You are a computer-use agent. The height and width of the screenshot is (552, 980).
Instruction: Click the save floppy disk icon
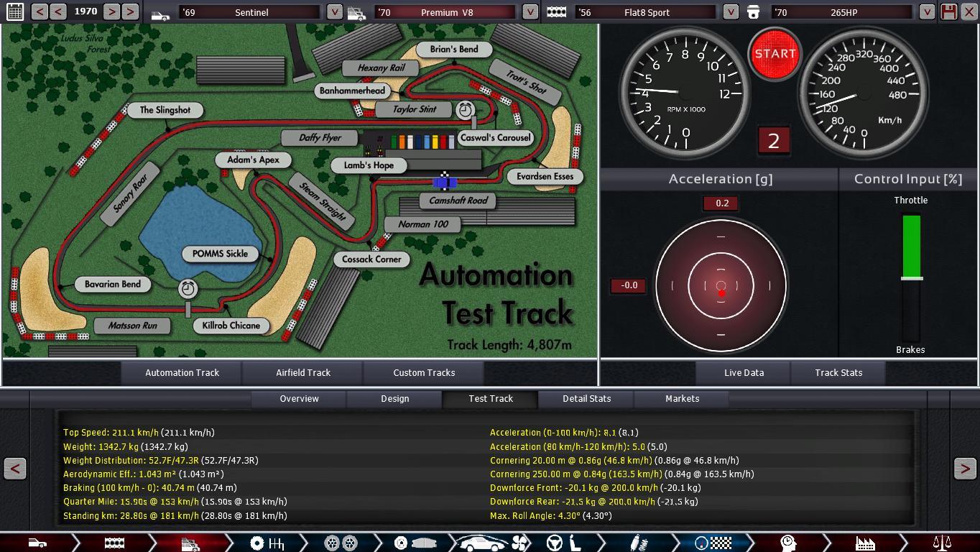coord(948,11)
